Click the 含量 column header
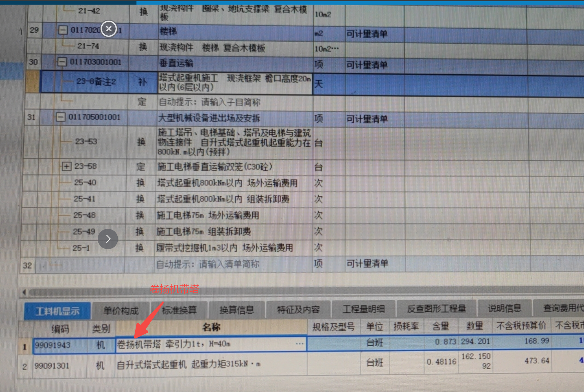584x392 pixels. click(x=441, y=326)
